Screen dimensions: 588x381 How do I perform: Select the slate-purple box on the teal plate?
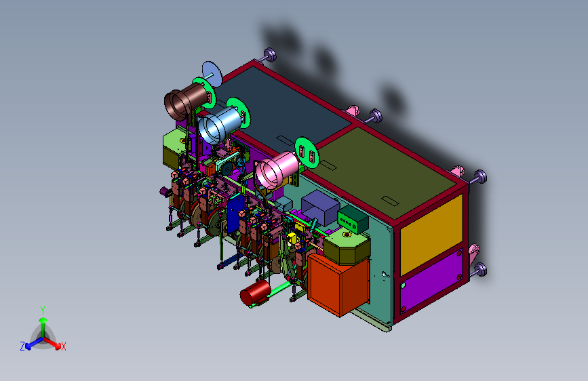(320, 207)
